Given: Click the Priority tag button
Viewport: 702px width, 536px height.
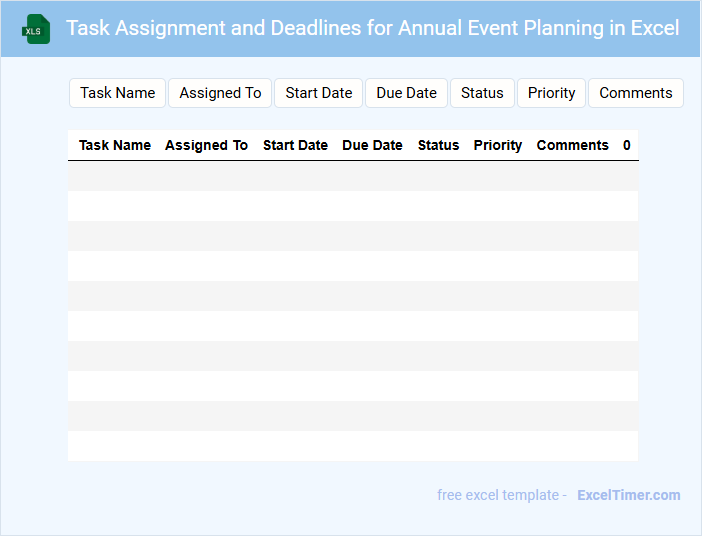Looking at the screenshot, I should pyautogui.click(x=552, y=93).
